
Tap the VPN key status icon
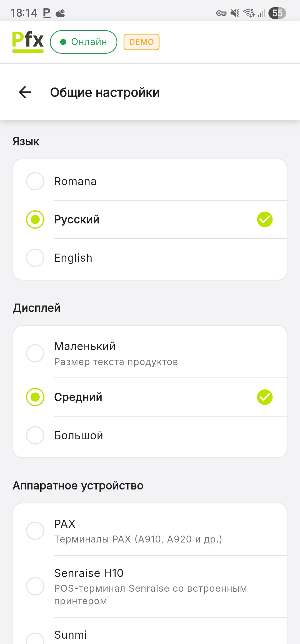point(221,13)
